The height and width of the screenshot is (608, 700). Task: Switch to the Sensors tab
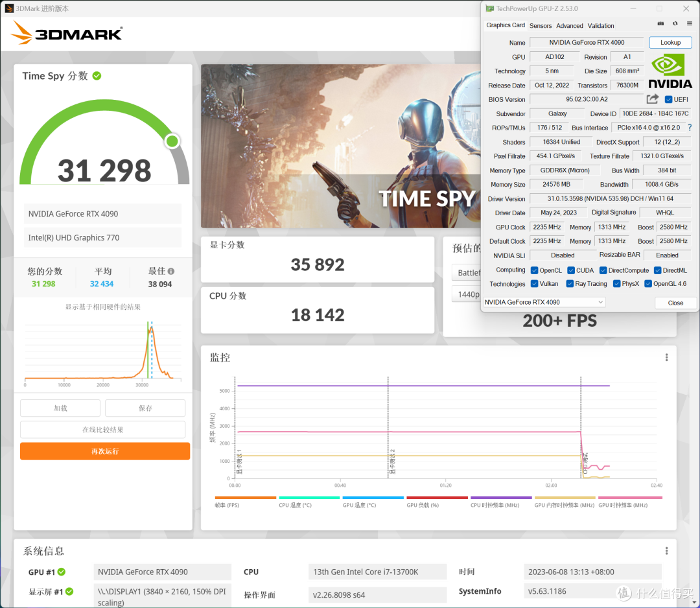point(540,26)
